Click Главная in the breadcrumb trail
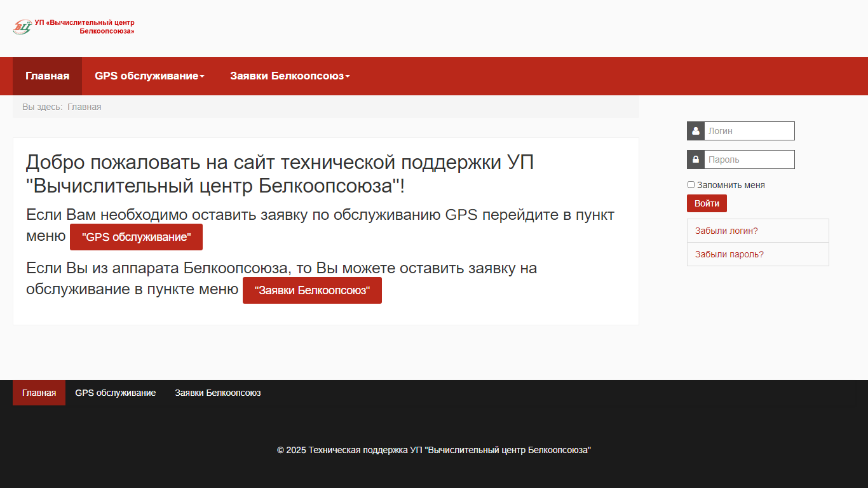Image resolution: width=868 pixels, height=488 pixels. (85, 107)
